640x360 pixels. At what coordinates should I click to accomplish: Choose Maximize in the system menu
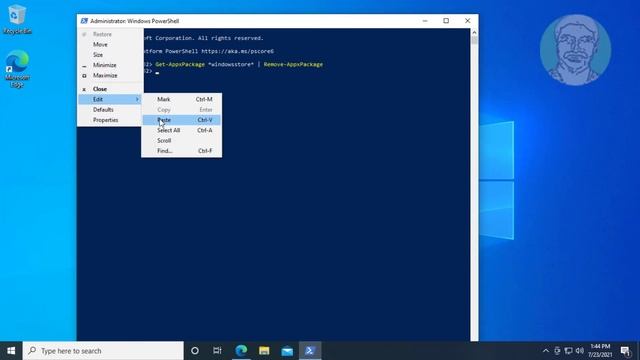(x=110, y=76)
